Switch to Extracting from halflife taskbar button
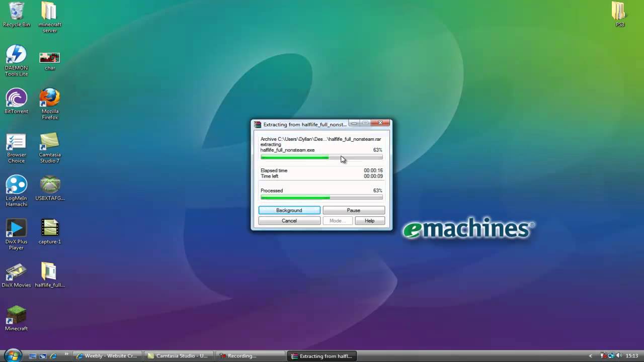 (x=322, y=356)
